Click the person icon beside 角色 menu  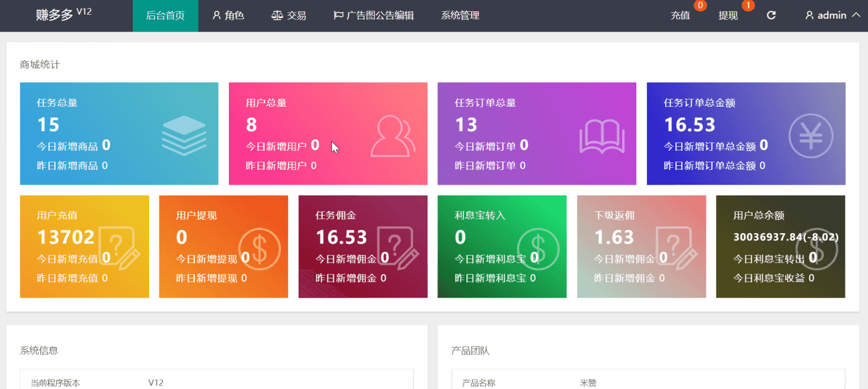[216, 16]
